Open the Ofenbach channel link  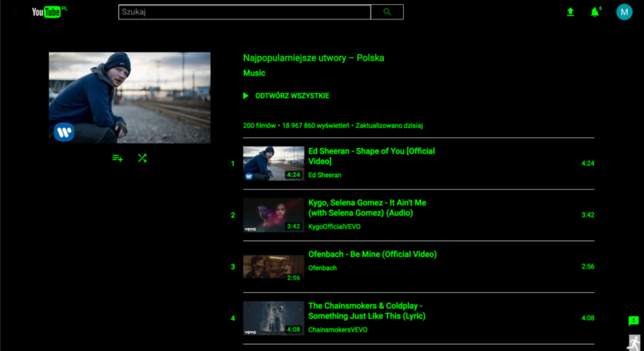pos(322,268)
